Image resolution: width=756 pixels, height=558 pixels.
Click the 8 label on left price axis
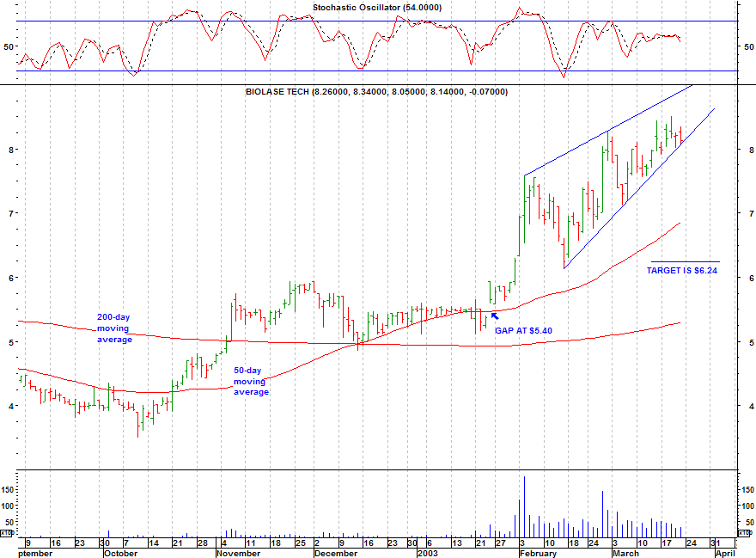11,150
